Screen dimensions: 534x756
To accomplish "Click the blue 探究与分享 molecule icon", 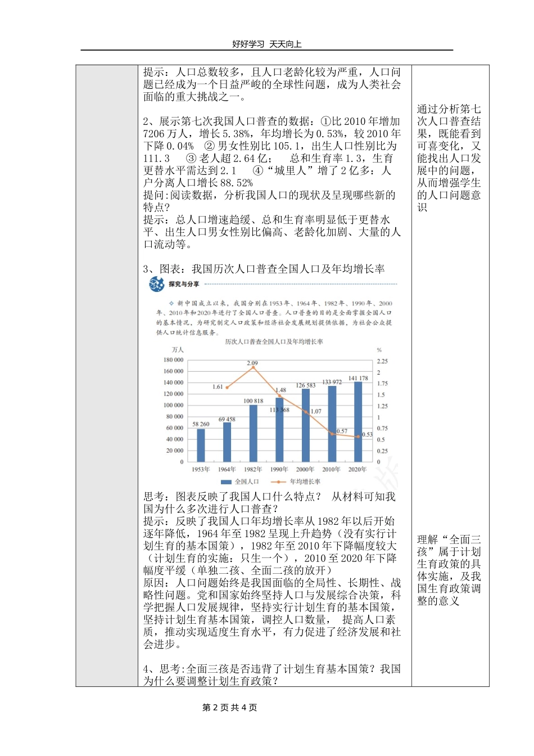I will pos(157,284).
